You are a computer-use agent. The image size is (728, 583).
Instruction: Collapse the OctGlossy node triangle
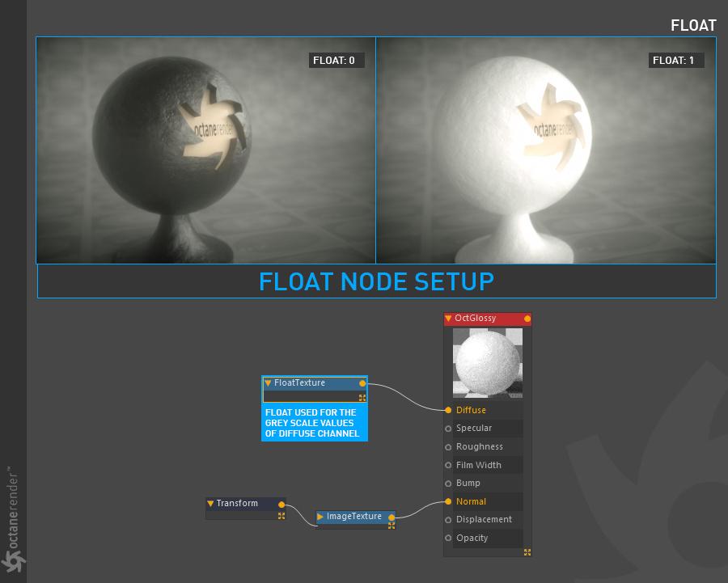(x=448, y=319)
